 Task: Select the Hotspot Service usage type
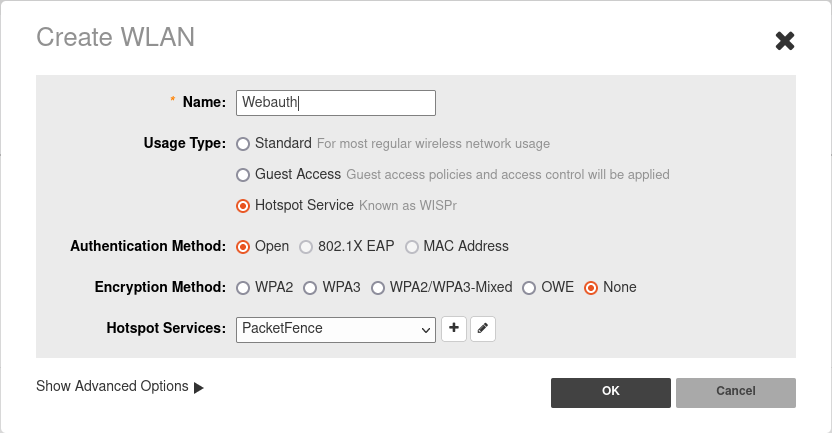pyautogui.click(x=243, y=206)
